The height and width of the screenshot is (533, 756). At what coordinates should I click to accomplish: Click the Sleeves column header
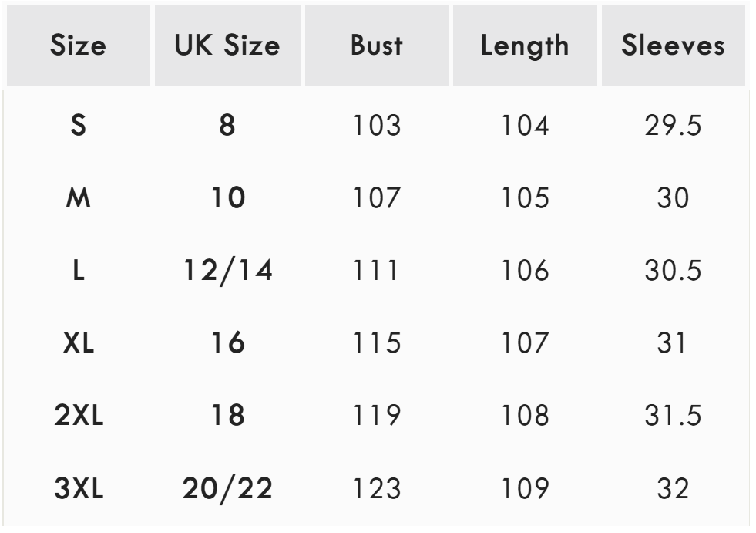click(x=674, y=46)
